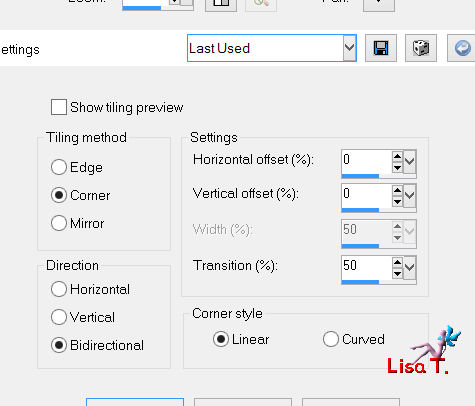Screen dimensions: 475x406
Task: Select Curved corner style
Action: click(x=330, y=339)
